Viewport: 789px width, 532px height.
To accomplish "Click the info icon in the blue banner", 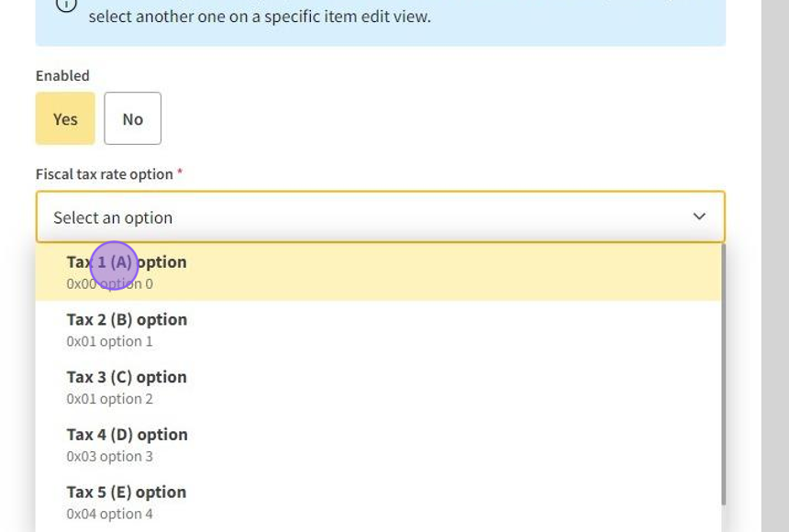I will point(66,5).
